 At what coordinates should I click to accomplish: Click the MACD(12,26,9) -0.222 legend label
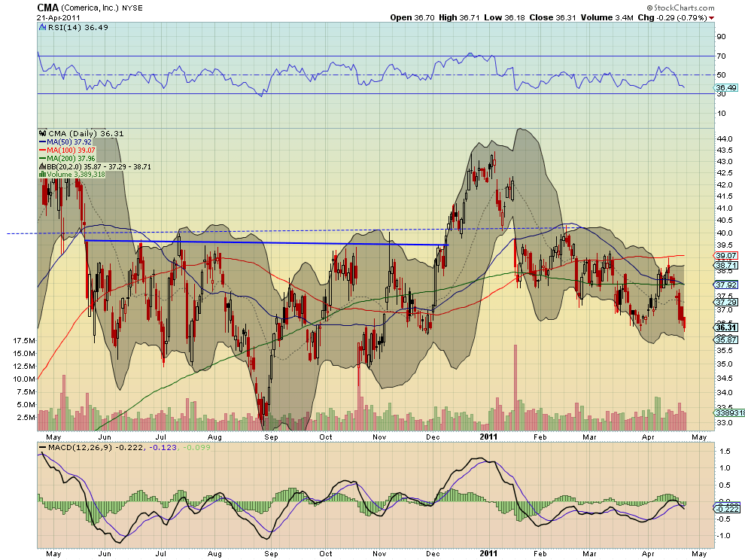[95, 447]
